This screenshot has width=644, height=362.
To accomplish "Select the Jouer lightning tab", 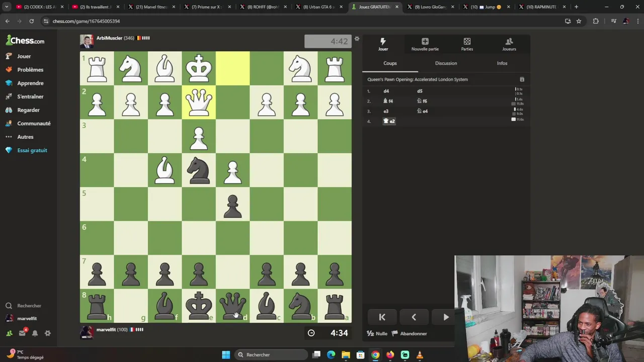I will [x=383, y=44].
